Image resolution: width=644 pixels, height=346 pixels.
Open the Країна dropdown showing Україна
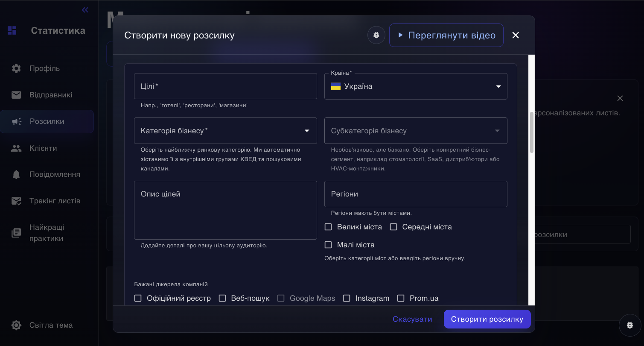click(x=415, y=86)
